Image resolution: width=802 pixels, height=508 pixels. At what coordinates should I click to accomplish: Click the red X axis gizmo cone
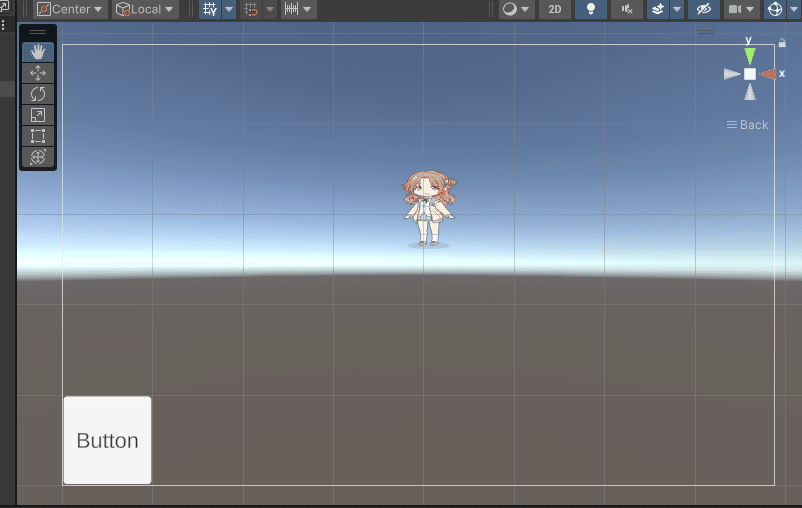pos(768,74)
